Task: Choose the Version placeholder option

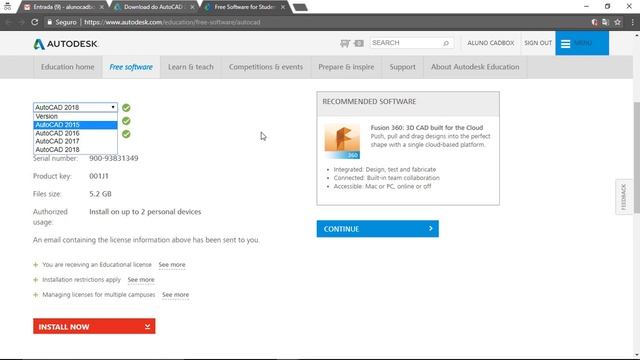Action: [76, 116]
